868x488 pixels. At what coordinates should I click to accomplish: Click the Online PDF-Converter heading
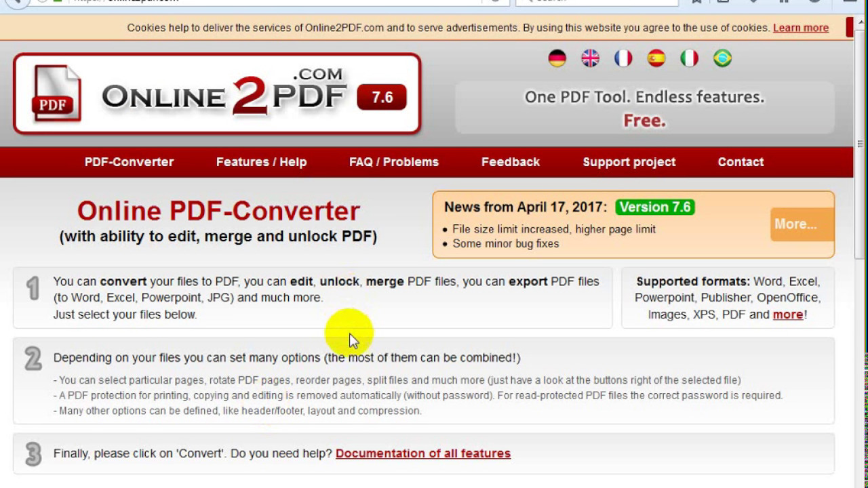tap(218, 211)
